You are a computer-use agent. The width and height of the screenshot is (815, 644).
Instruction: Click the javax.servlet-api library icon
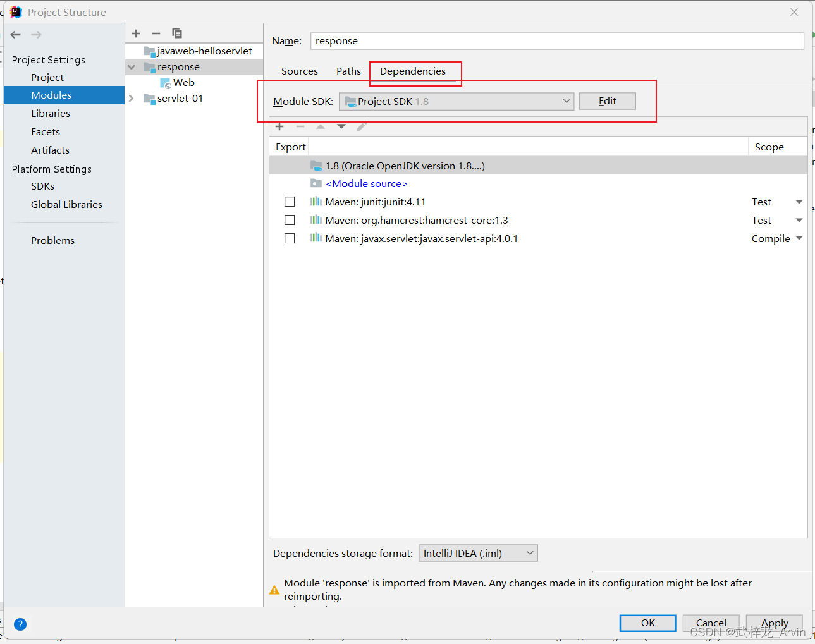pos(316,238)
